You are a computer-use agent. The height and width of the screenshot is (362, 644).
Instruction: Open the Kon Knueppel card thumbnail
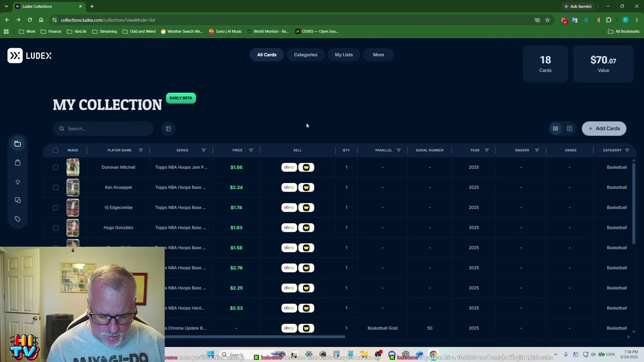pyautogui.click(x=73, y=188)
